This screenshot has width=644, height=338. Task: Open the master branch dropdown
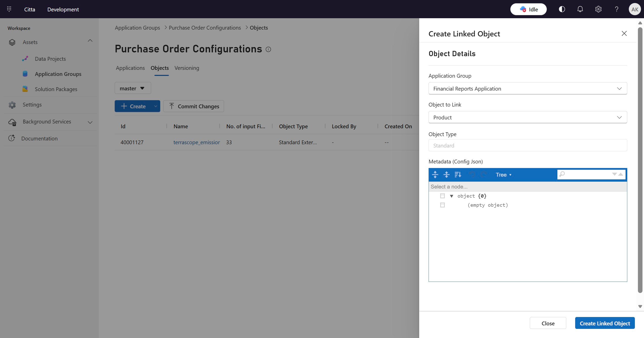pyautogui.click(x=133, y=88)
